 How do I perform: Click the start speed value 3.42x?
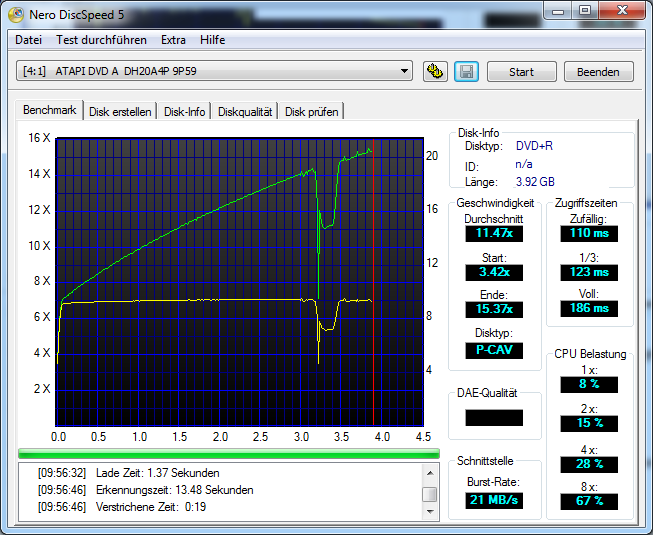point(494,272)
